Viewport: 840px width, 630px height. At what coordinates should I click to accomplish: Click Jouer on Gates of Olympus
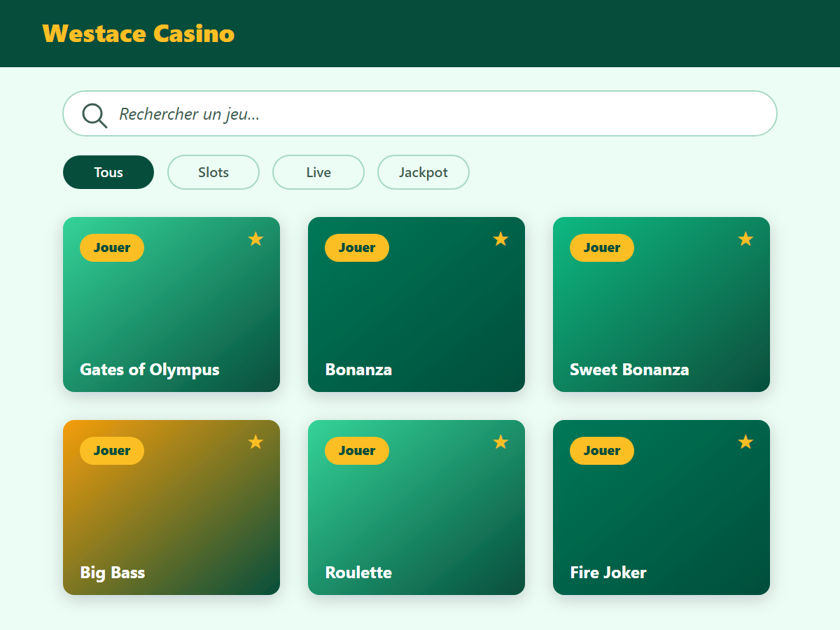112,248
